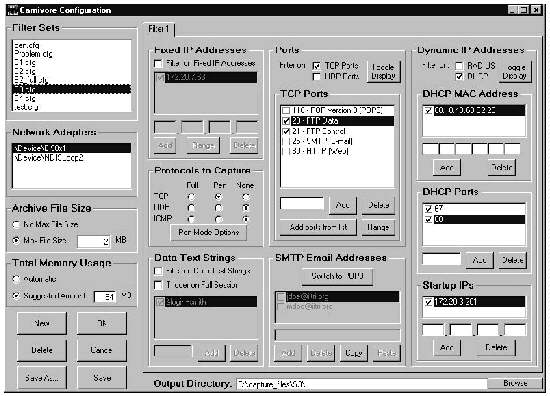Image resolution: width=550 pixels, height=396 pixels.
Task: Enable Filter on Fixed IP Addresses checkbox
Action: (158, 63)
